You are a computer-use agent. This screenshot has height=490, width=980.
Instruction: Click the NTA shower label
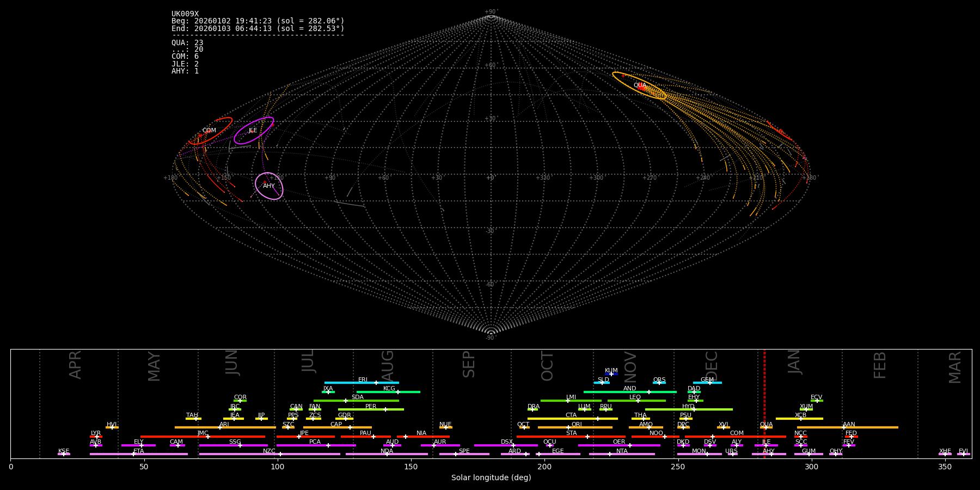click(622, 451)
